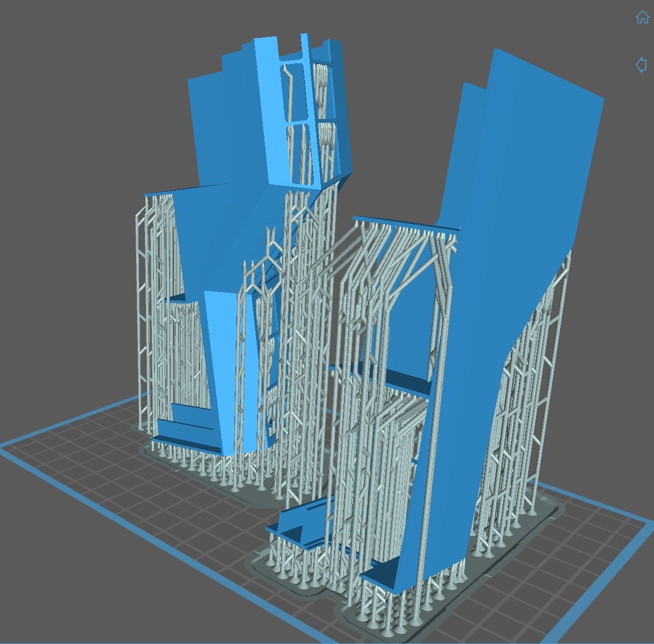
Task: Select the left model's small middle shelf
Action: pos(177,298)
